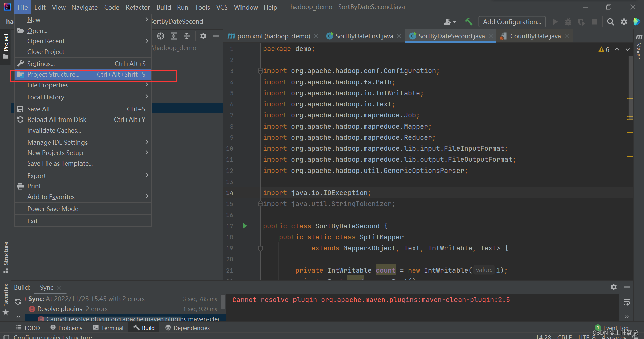Choose Save All in File menu
Image resolution: width=644 pixels, height=339 pixels.
tap(83, 109)
